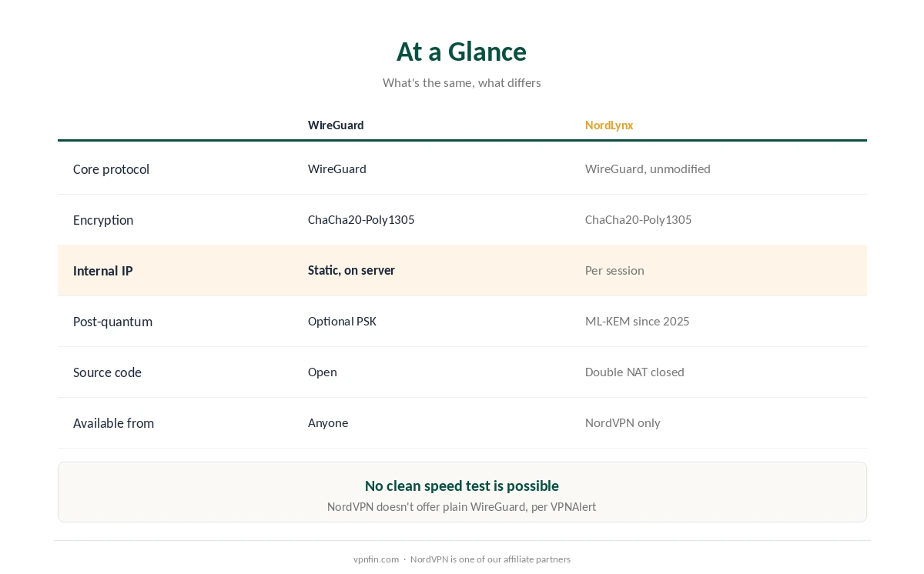
Task: Click the 'Double NAT closed' cell
Action: [x=634, y=372]
